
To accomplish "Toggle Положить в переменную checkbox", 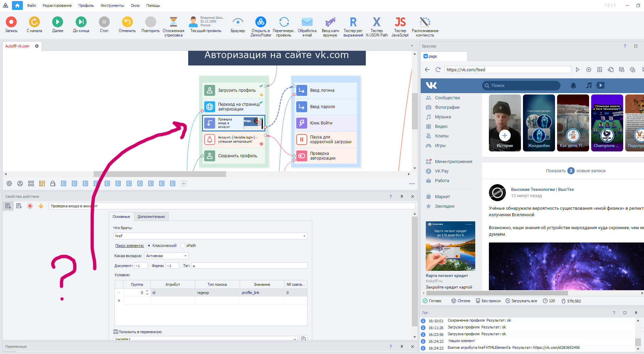I will pyautogui.click(x=116, y=332).
